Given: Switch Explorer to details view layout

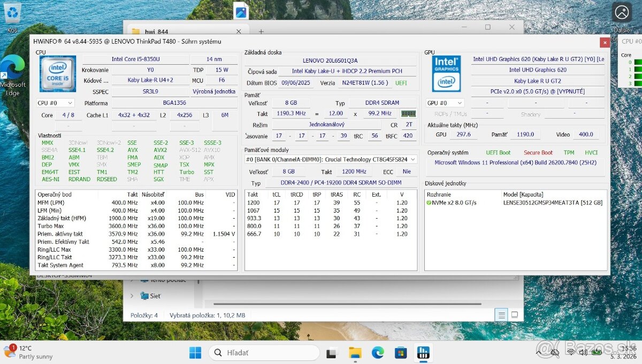Looking at the screenshot, I should pyautogui.click(x=501, y=315).
